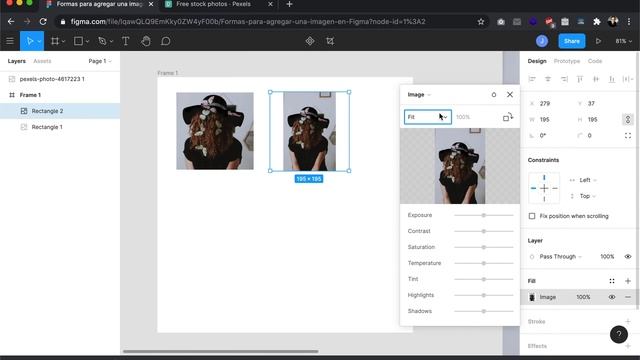Image resolution: width=640 pixels, height=360 pixels.
Task: Open the Fit image mode dropdown
Action: click(x=428, y=117)
